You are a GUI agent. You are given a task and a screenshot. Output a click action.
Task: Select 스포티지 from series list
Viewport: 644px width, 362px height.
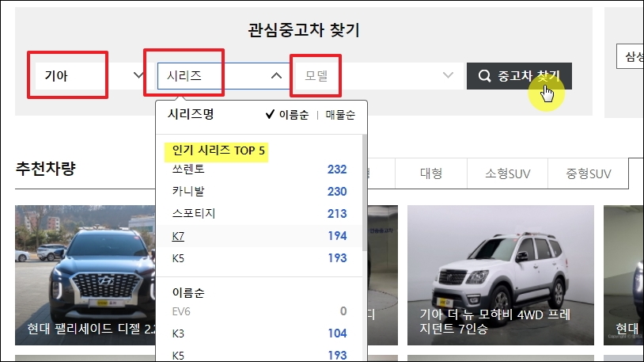click(194, 214)
